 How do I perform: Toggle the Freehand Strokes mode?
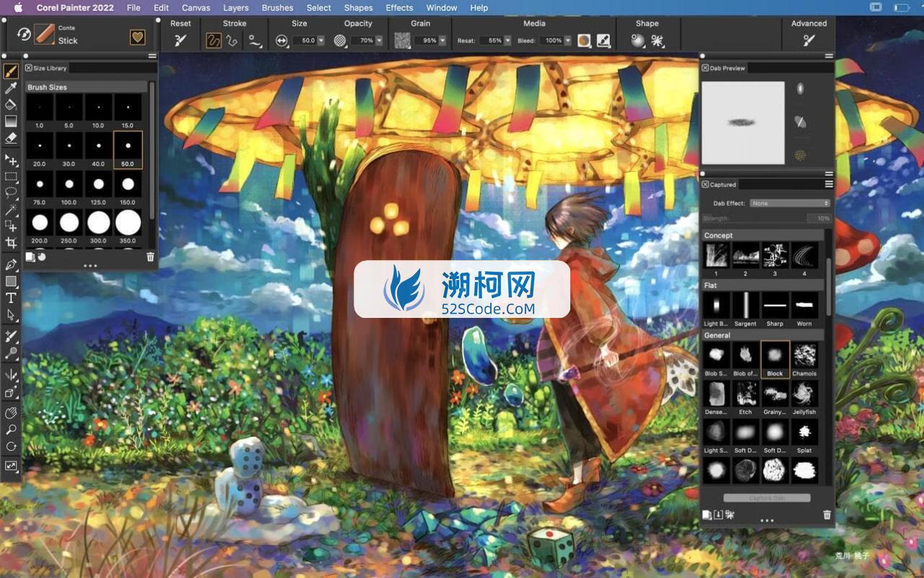pos(214,40)
